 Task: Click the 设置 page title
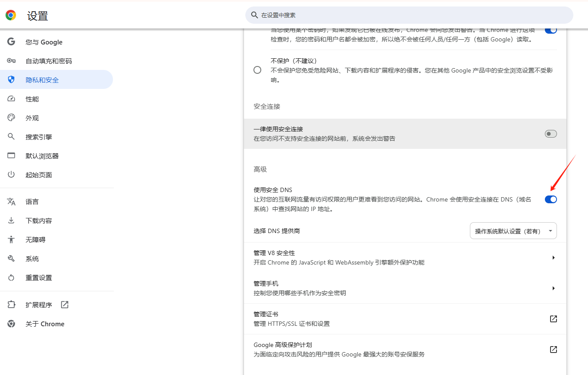(x=38, y=16)
